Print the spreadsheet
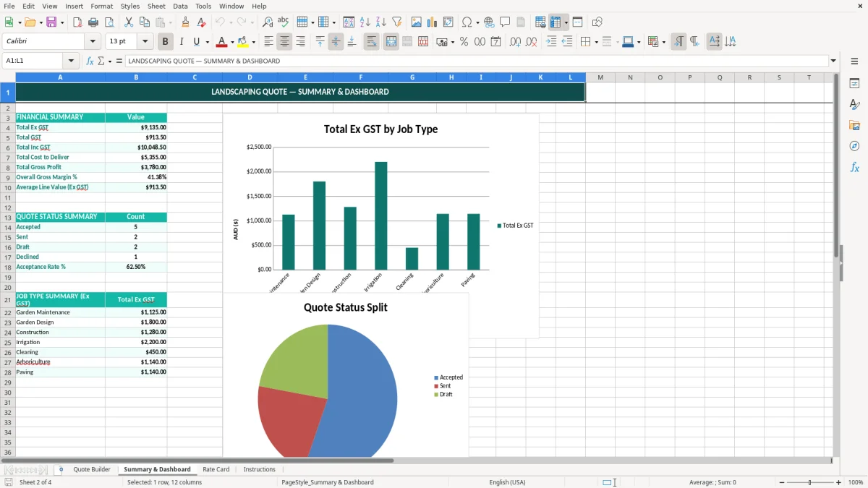The image size is (868, 488). coord(93,22)
